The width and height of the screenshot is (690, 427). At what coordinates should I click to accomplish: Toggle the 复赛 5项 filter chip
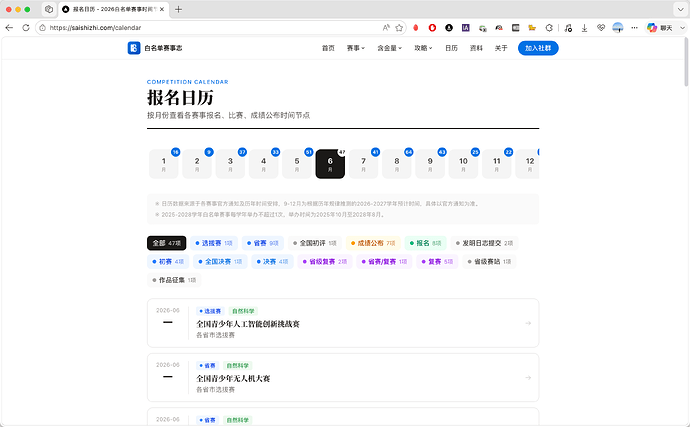click(x=437, y=261)
